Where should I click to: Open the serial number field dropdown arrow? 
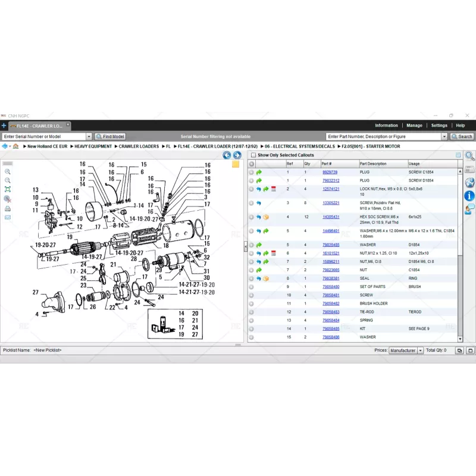click(89, 136)
